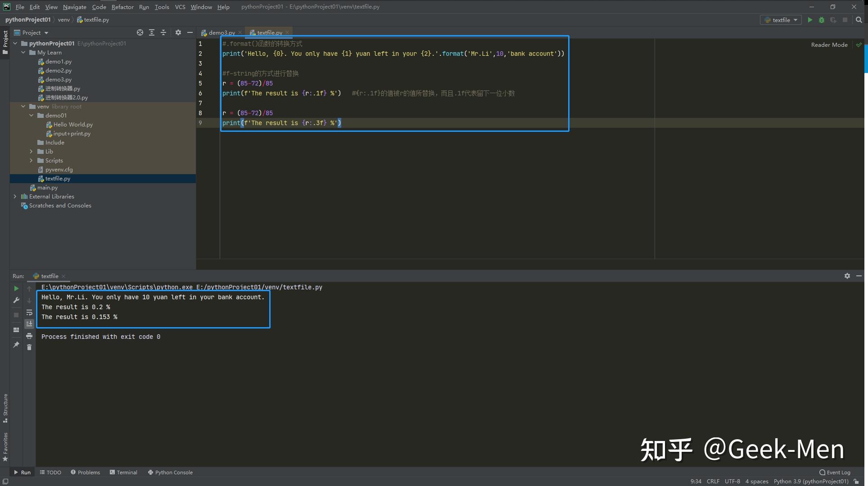The width and height of the screenshot is (868, 486).
Task: Toggle Reader Mode in the editor
Action: (x=829, y=45)
